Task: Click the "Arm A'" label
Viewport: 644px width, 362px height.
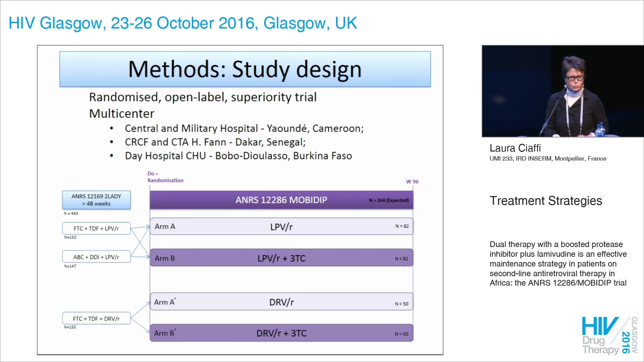Action: [x=165, y=302]
